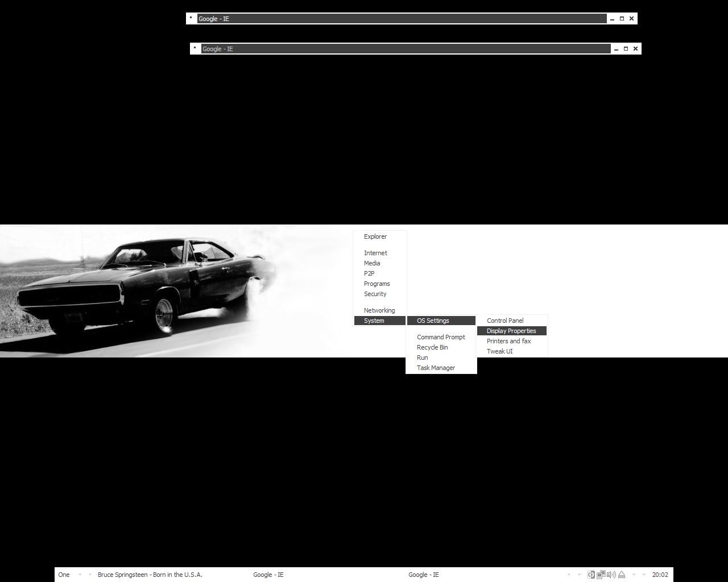Open the Security submenu
The height and width of the screenshot is (582, 728).
(380, 294)
